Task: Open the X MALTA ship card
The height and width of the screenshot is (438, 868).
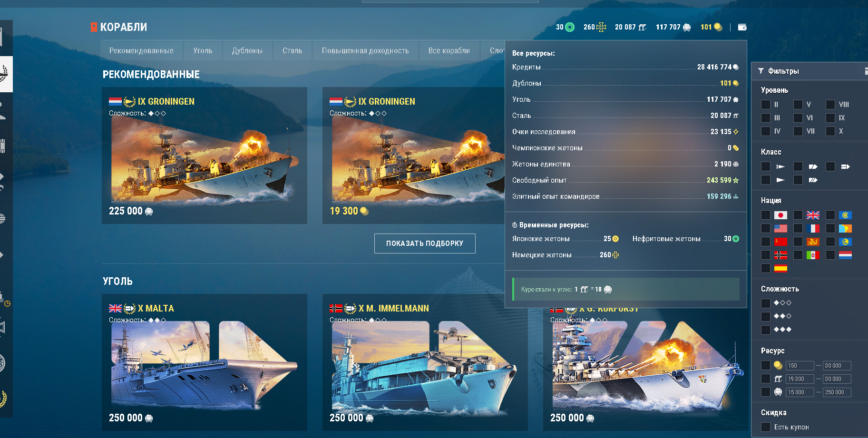Action: coord(205,362)
